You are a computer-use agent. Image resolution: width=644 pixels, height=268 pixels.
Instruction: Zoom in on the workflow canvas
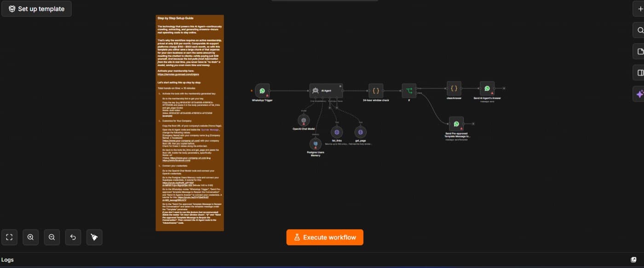30,237
